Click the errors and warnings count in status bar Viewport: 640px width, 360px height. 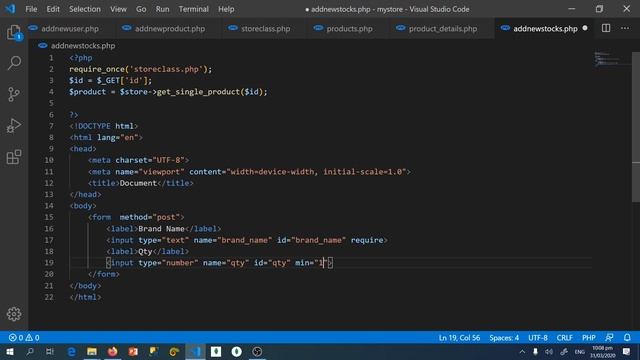pos(24,338)
